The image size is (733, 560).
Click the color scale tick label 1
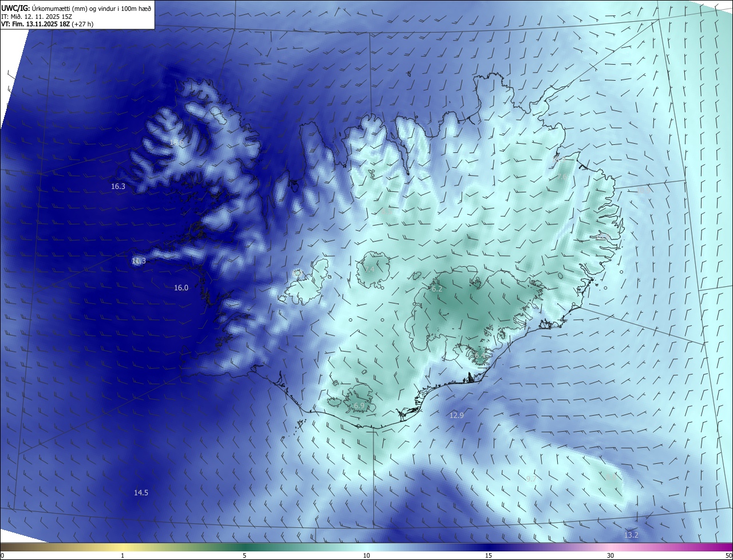pyautogui.click(x=123, y=556)
